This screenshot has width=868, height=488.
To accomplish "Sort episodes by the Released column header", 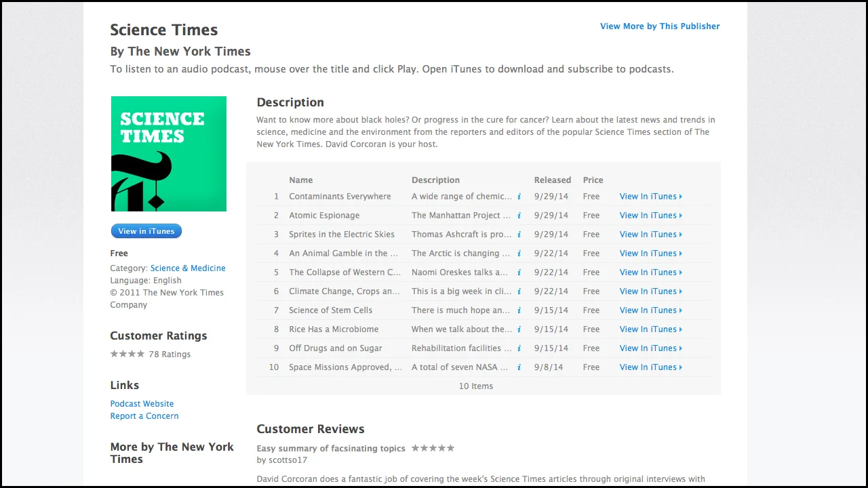I will 553,180.
